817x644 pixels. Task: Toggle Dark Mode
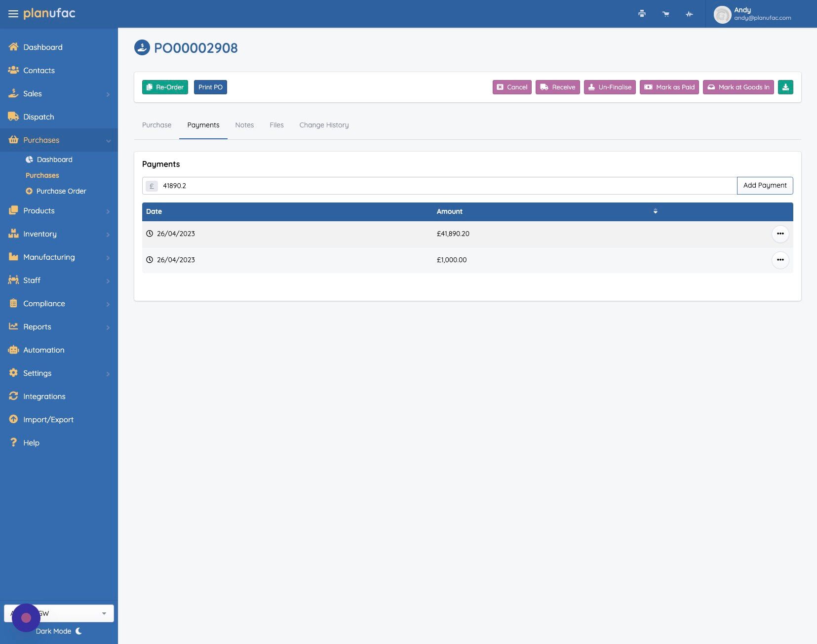click(x=59, y=631)
